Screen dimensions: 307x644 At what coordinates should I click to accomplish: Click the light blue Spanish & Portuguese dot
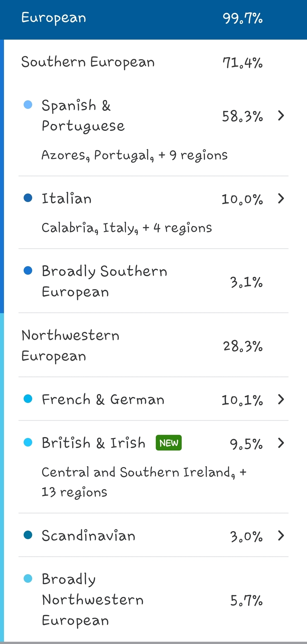(x=28, y=105)
